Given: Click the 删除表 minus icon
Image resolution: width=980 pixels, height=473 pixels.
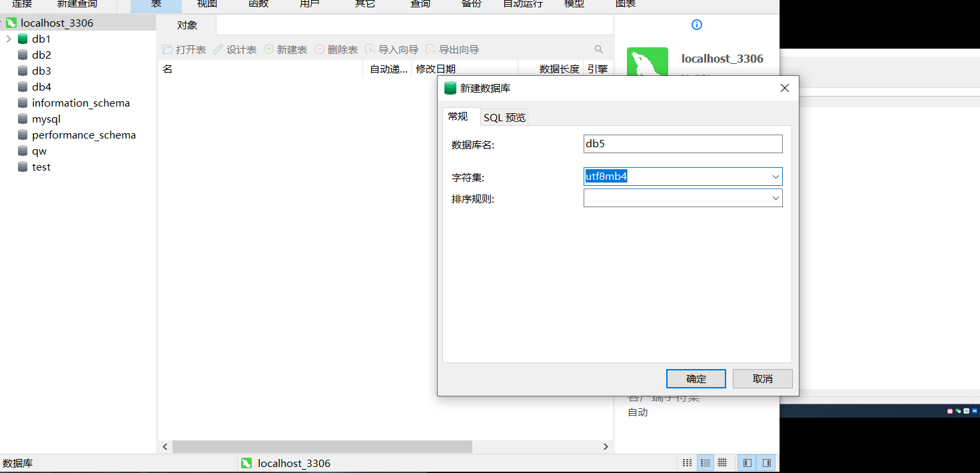Looking at the screenshot, I should click(x=320, y=50).
